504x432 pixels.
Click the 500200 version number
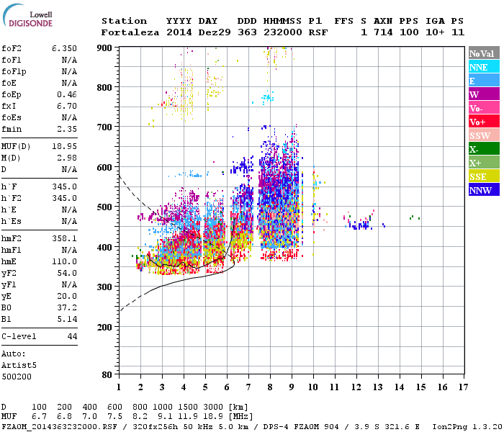click(x=17, y=377)
